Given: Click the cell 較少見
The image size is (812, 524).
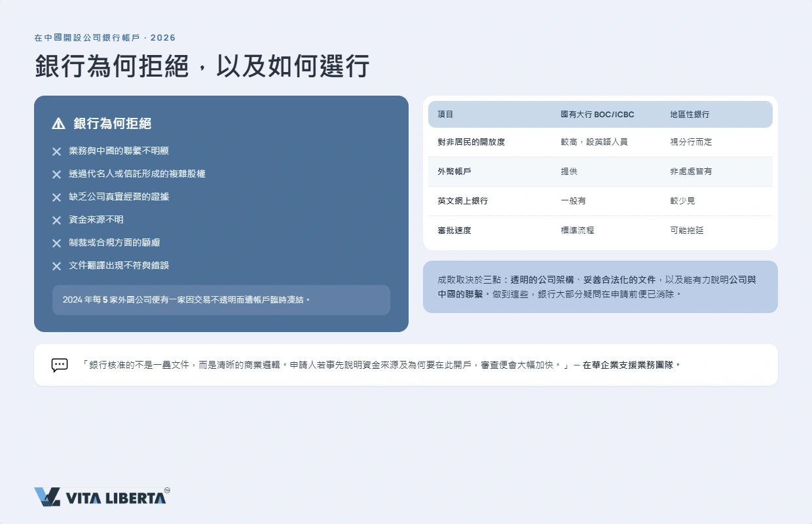Looking at the screenshot, I should [x=682, y=201].
